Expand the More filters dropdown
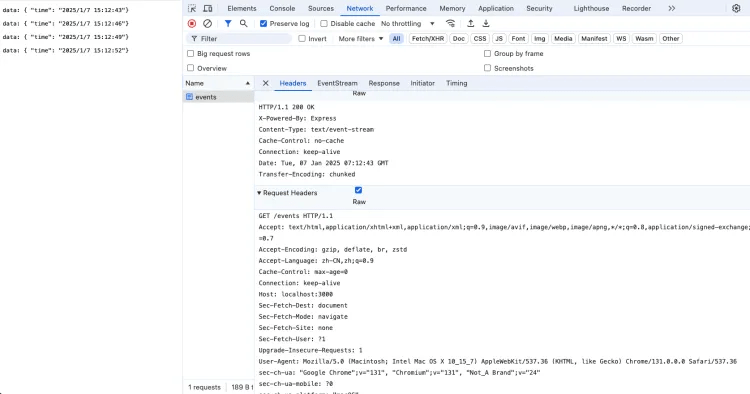Screen dimensions: 750x394 coord(361,39)
